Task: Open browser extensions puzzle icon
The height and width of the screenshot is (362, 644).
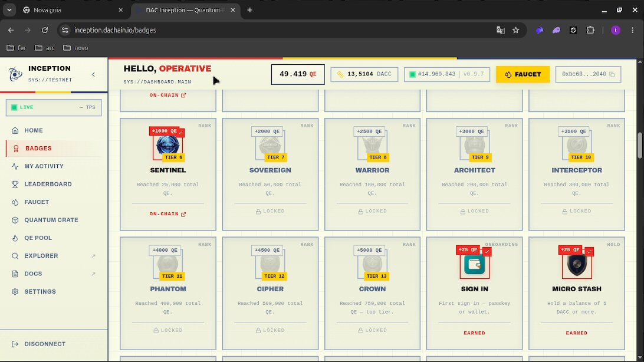Action: pyautogui.click(x=590, y=31)
